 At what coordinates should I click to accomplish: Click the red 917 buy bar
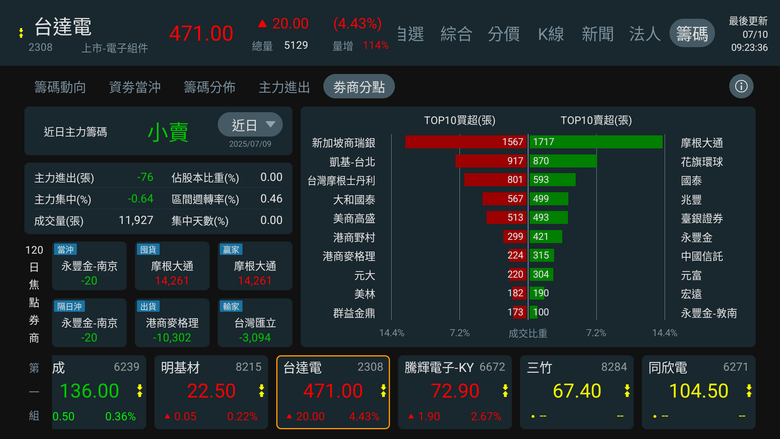click(490, 161)
